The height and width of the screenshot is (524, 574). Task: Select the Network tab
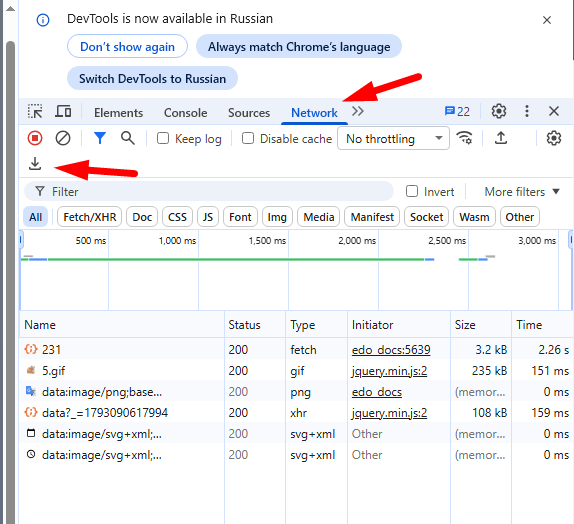pos(314,113)
